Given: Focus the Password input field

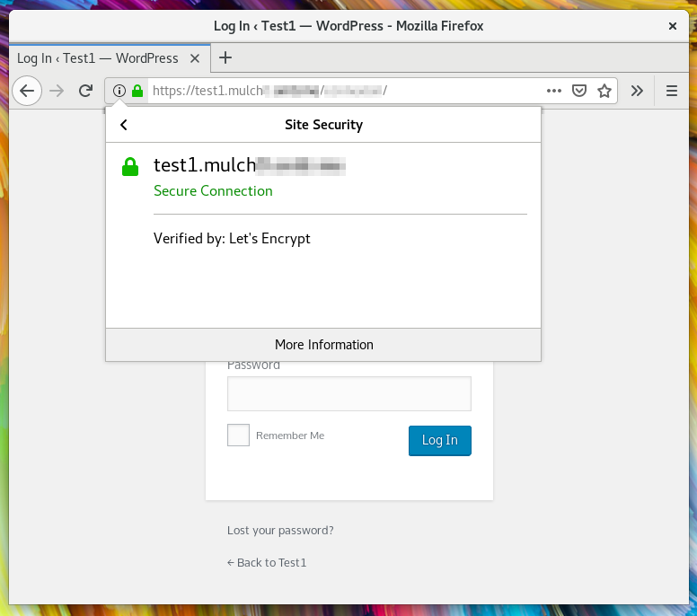Looking at the screenshot, I should tap(349, 394).
